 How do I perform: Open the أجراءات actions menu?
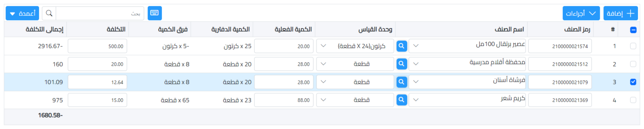click(x=581, y=13)
